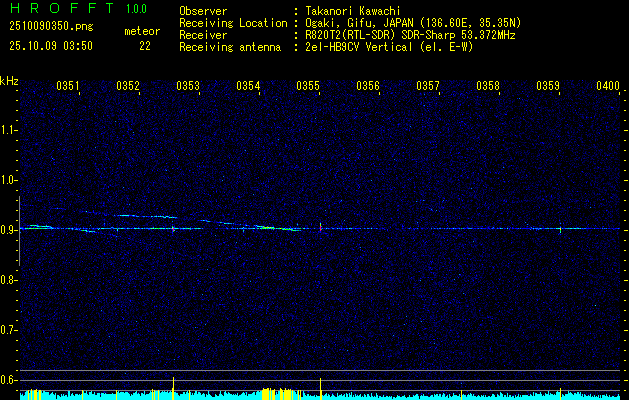Click the R820T2(RTL-SDR) receiver description
Image resolution: width=629 pixels, height=400 pixels.
tap(410, 35)
